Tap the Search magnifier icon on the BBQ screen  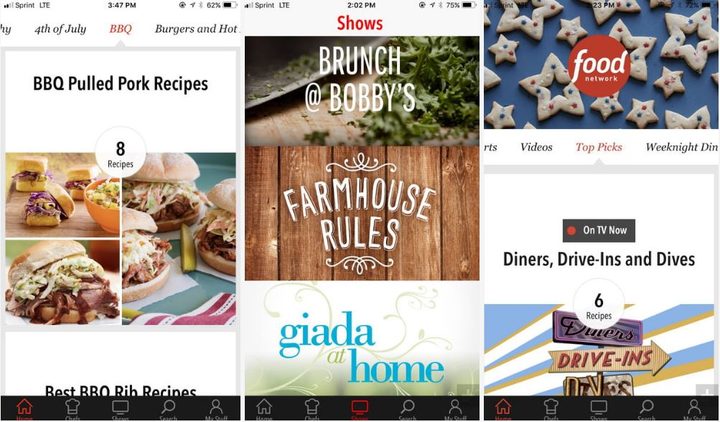[168, 407]
